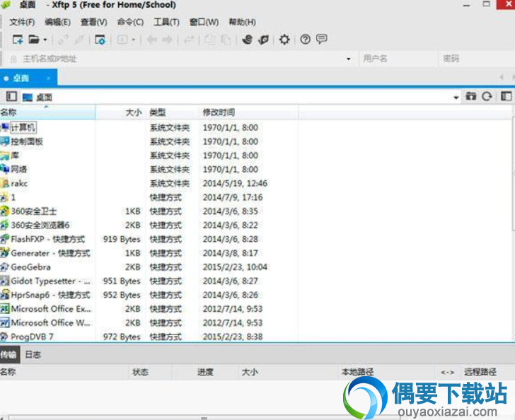
Task: Click the parent folder icon
Action: tap(471, 96)
